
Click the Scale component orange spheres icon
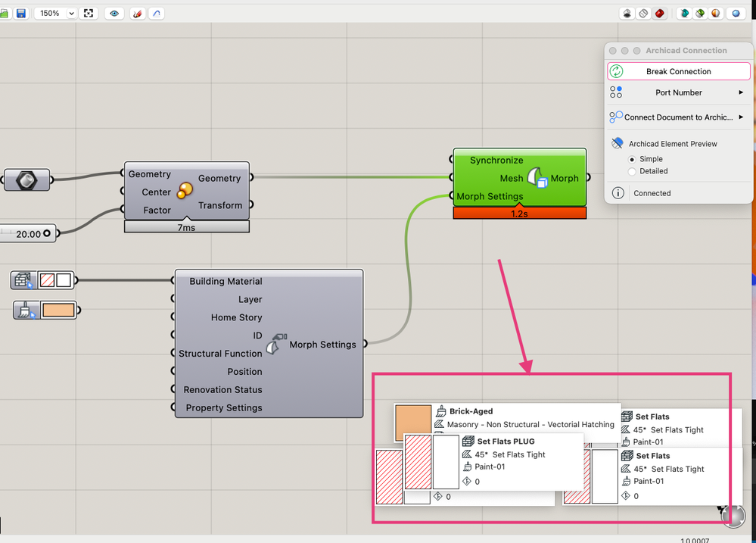[185, 191]
